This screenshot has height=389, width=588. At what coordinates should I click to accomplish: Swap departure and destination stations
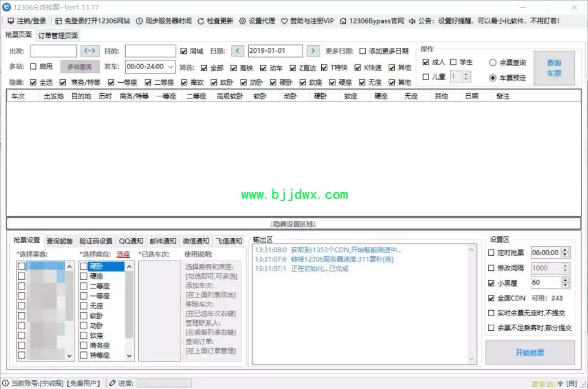click(x=90, y=51)
